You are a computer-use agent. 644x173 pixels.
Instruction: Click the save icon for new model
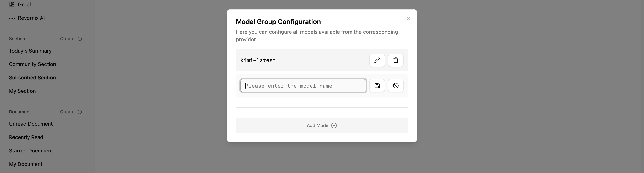[377, 86]
